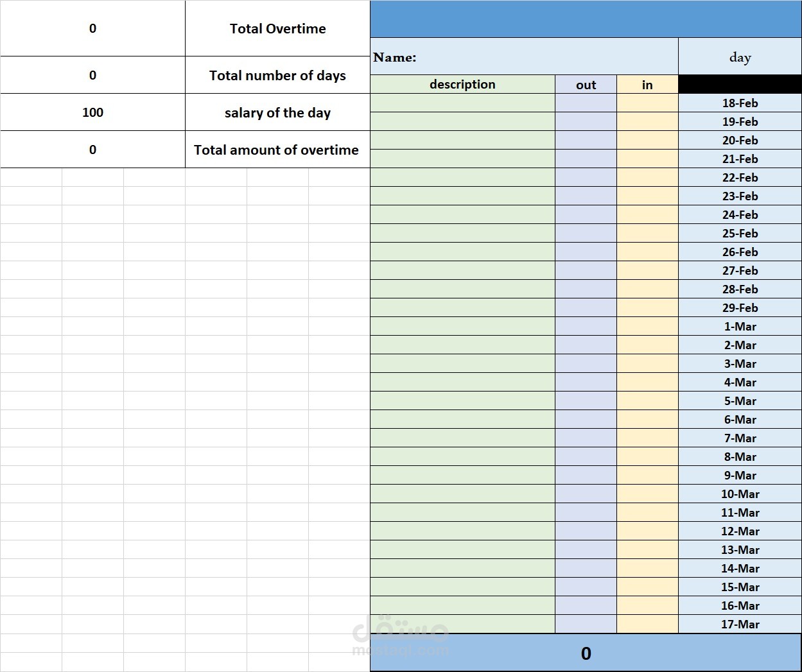Select the description cell for 17-Mar
This screenshot has height=672, width=802.
coord(462,624)
